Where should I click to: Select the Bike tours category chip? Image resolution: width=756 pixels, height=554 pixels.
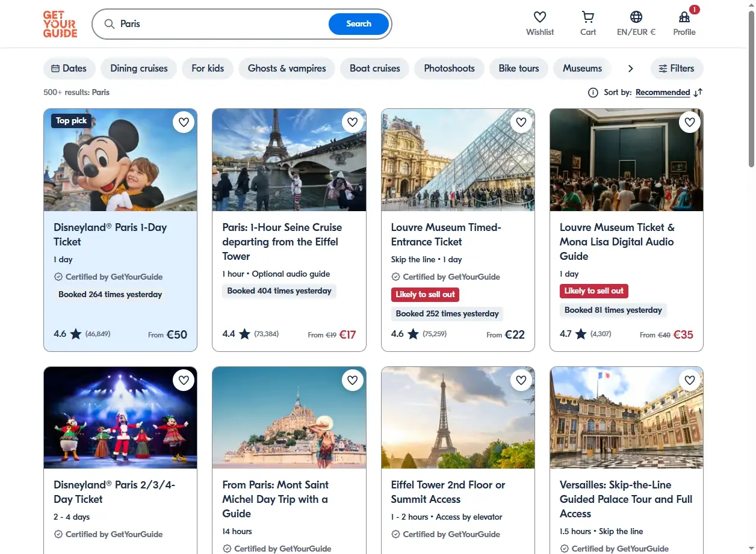(x=519, y=69)
